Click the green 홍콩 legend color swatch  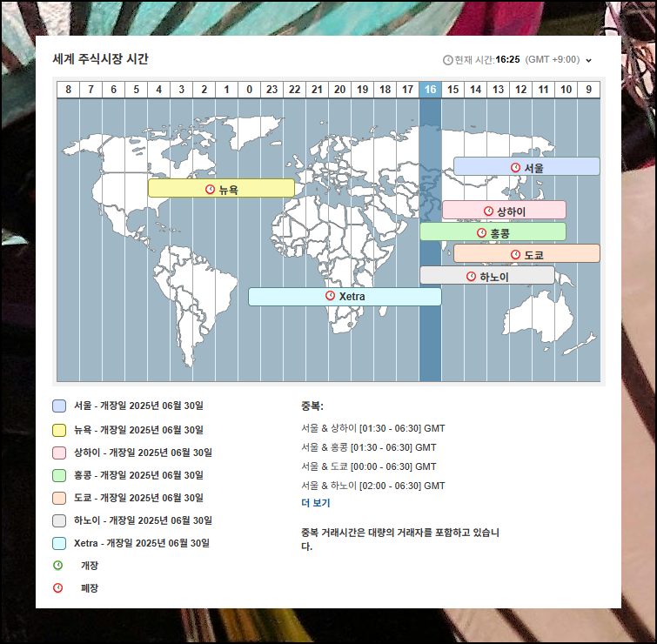(x=59, y=475)
